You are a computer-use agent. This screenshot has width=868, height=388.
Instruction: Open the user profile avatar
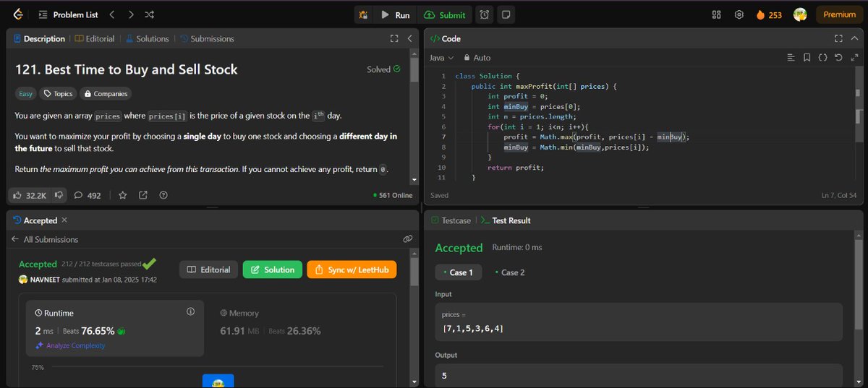[800, 14]
